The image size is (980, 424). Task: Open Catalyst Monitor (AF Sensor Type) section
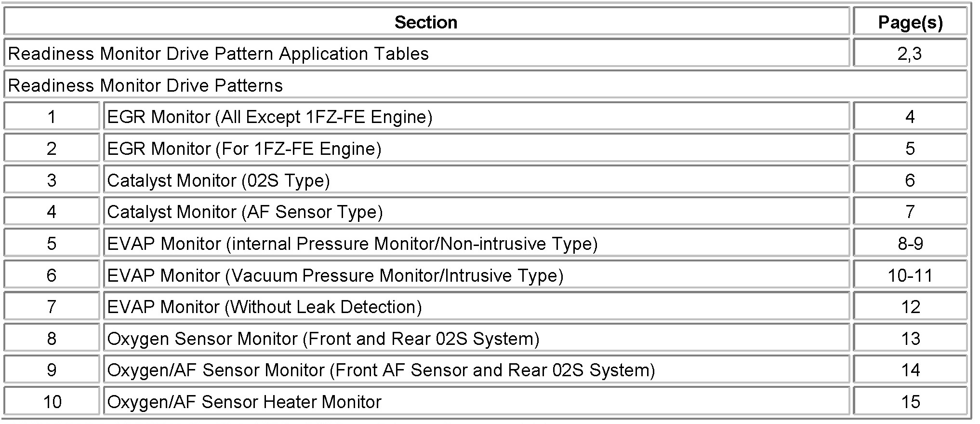245,212
